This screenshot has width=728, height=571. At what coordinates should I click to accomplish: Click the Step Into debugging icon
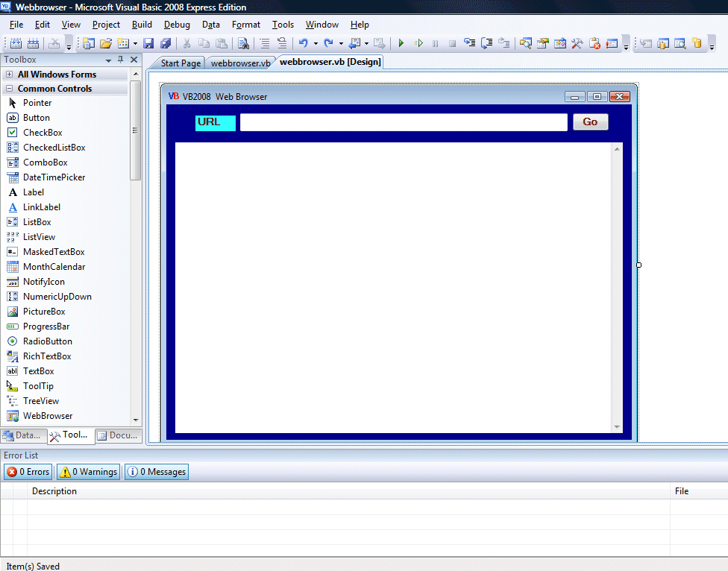point(471,42)
